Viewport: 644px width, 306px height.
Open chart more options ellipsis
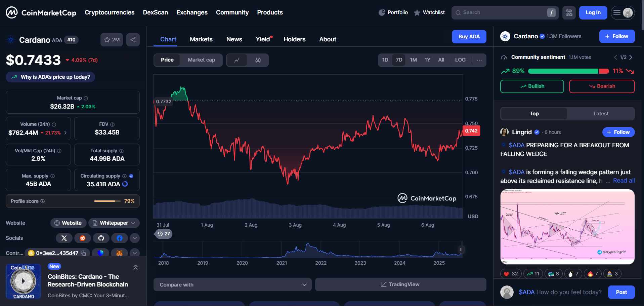click(x=479, y=60)
